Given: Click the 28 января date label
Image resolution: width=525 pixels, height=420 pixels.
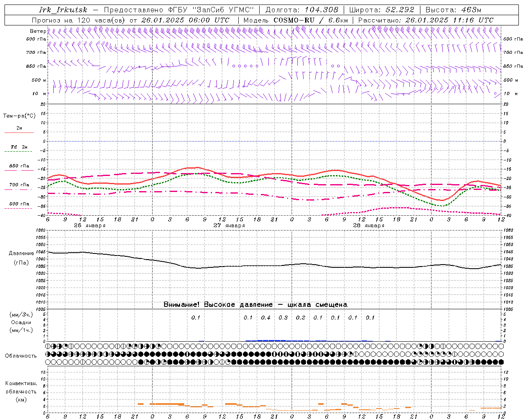Looking at the screenshot, I should point(368,226).
